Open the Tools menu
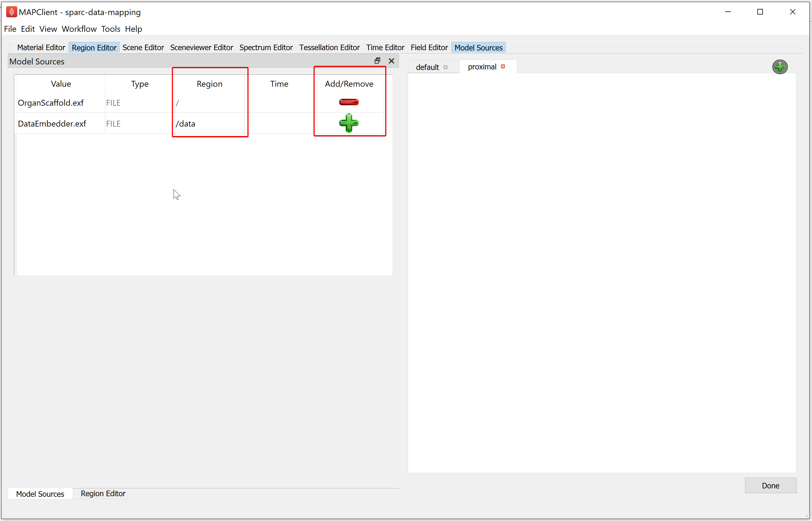The width and height of the screenshot is (812, 521). coord(111,29)
